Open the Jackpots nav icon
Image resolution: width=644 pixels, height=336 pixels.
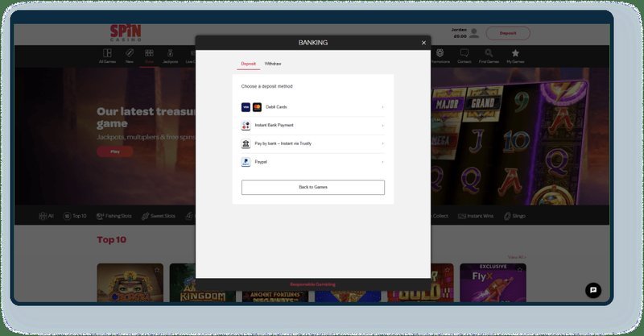[170, 53]
